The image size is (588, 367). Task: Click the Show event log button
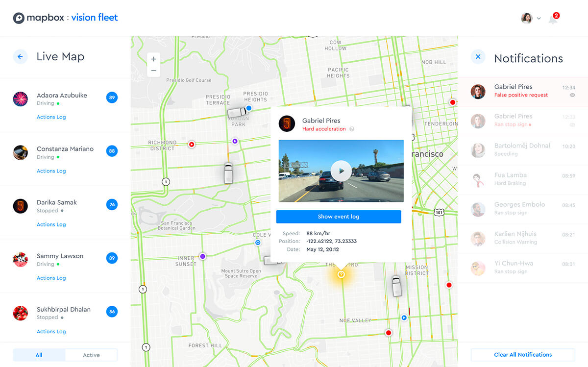point(339,217)
